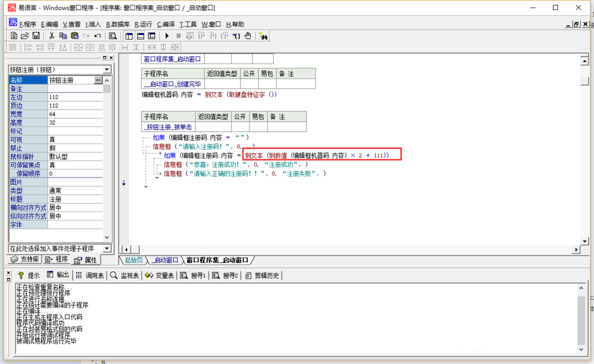Open the 支持库 panel tab

coord(24,260)
